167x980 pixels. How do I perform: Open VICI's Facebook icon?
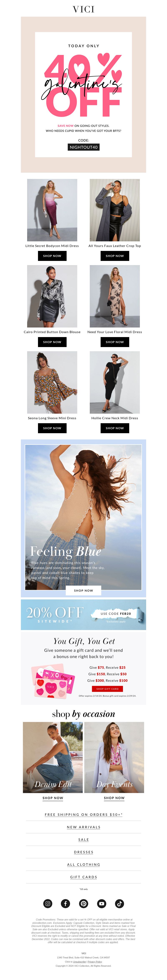point(66,903)
